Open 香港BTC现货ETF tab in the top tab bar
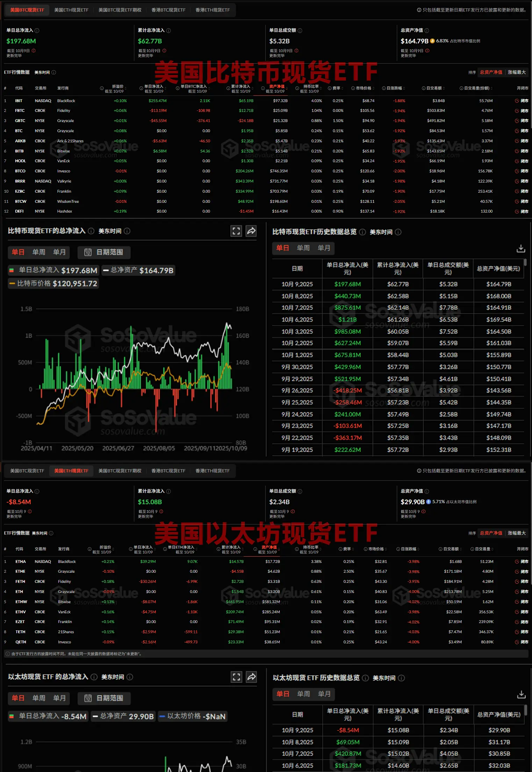Image resolution: width=532 pixels, height=772 pixels. (x=168, y=10)
